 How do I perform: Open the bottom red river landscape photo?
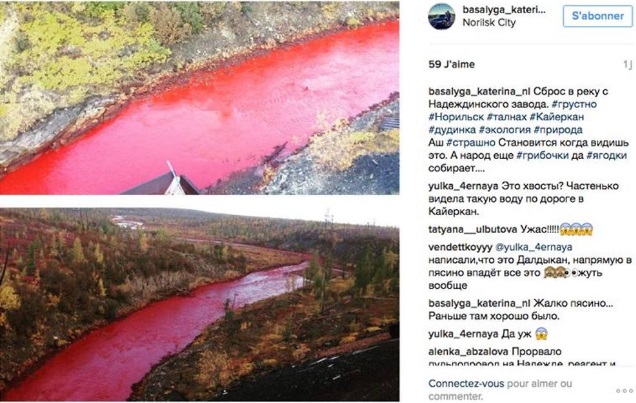(200, 304)
